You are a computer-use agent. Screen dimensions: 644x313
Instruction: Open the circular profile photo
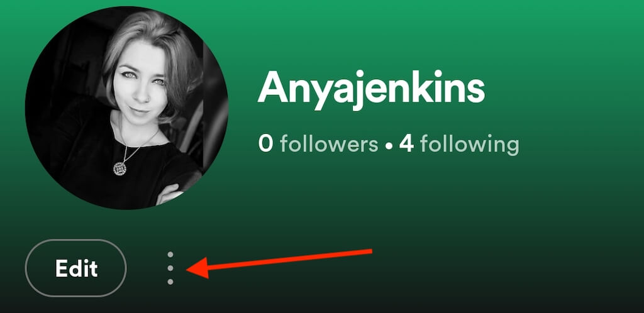click(x=127, y=108)
